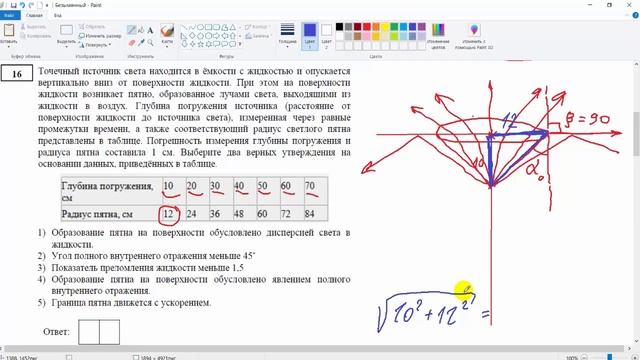This screenshot has height=360, width=640.
Task: Pick the purple color swatch
Action: point(421,27)
